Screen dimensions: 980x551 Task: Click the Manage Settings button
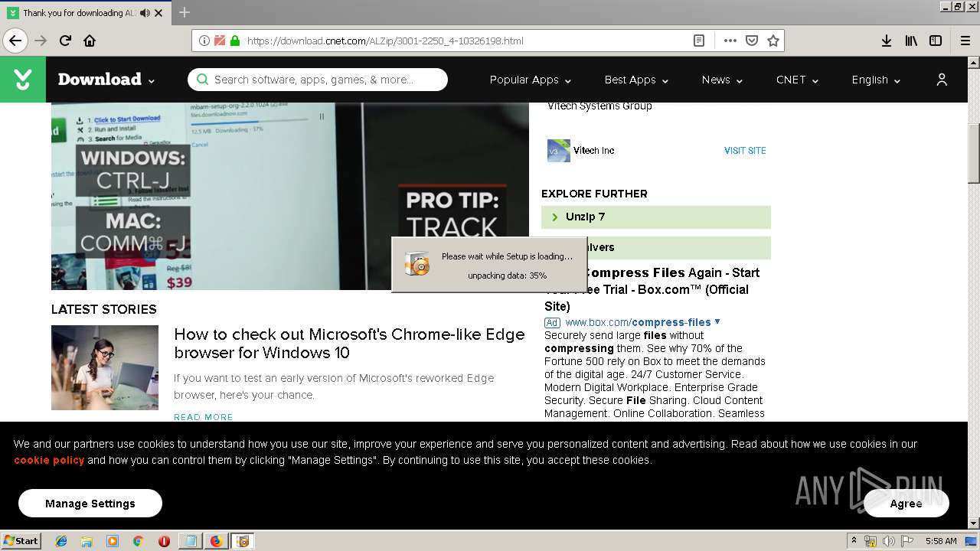(x=90, y=504)
